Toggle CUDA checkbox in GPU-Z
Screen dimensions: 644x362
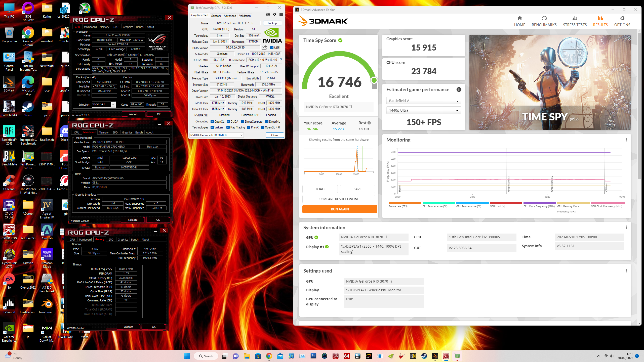point(228,122)
